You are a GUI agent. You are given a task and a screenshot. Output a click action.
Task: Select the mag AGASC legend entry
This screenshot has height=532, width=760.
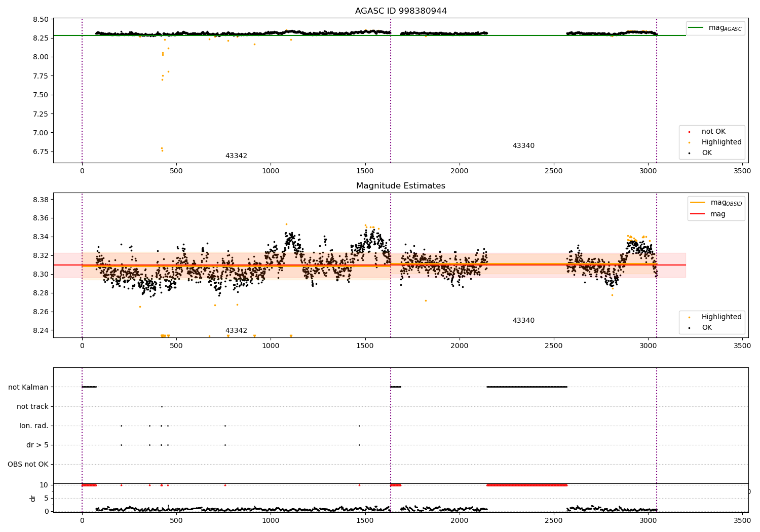pyautogui.click(x=715, y=28)
